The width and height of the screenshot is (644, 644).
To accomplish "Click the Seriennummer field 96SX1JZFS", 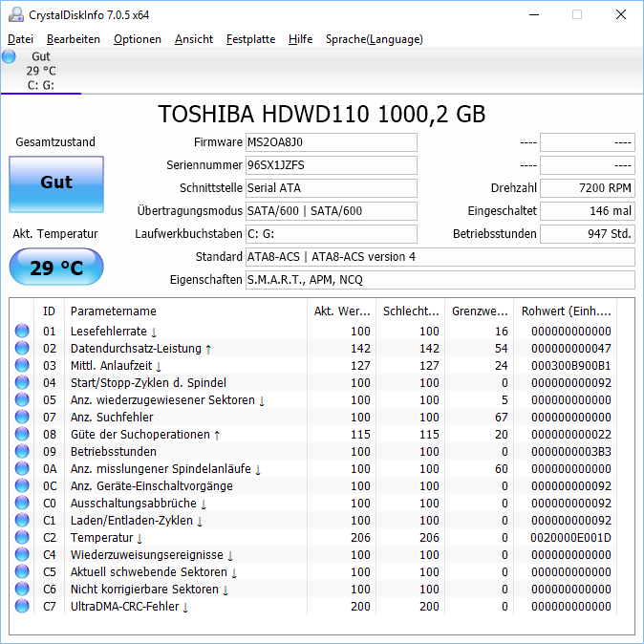I will point(331,165).
